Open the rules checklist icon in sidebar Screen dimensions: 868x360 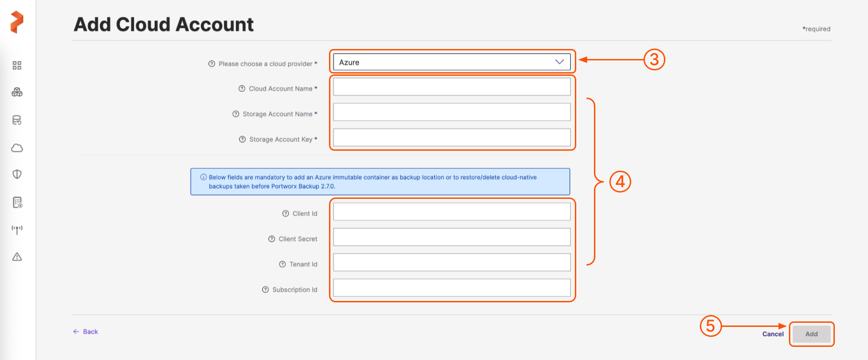17,202
